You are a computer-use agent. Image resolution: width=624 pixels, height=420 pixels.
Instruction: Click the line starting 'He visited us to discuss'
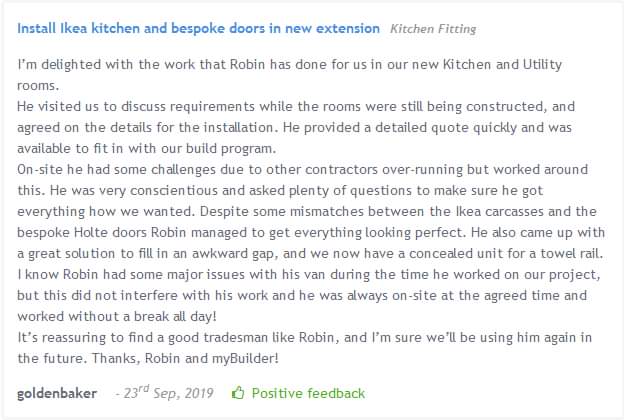[x=296, y=107]
